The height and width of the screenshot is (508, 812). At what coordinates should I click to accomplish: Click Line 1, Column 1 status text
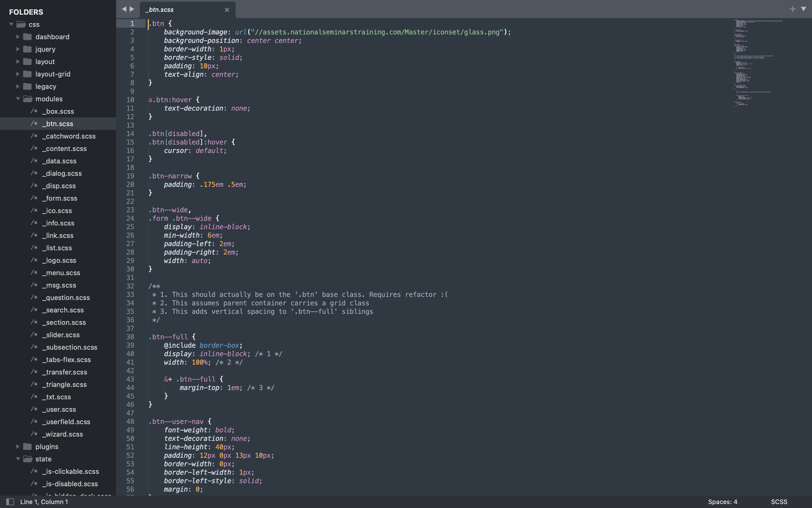tap(44, 502)
